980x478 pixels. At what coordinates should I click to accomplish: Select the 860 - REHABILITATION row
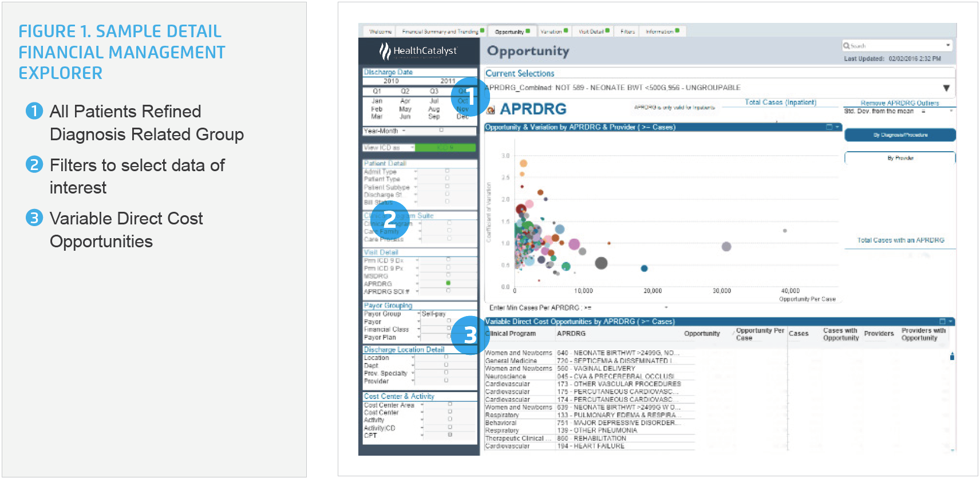[x=590, y=439]
